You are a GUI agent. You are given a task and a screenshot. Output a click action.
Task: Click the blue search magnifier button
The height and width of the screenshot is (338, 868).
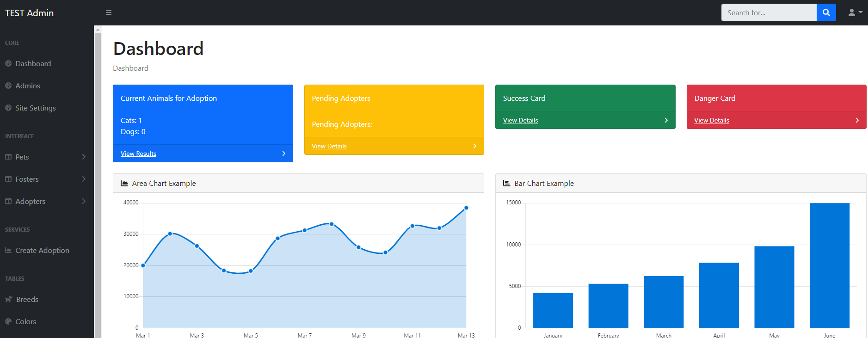(x=826, y=12)
